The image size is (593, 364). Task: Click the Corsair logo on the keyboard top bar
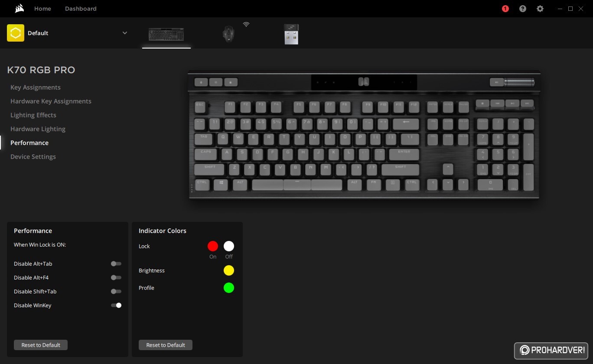pos(364,82)
